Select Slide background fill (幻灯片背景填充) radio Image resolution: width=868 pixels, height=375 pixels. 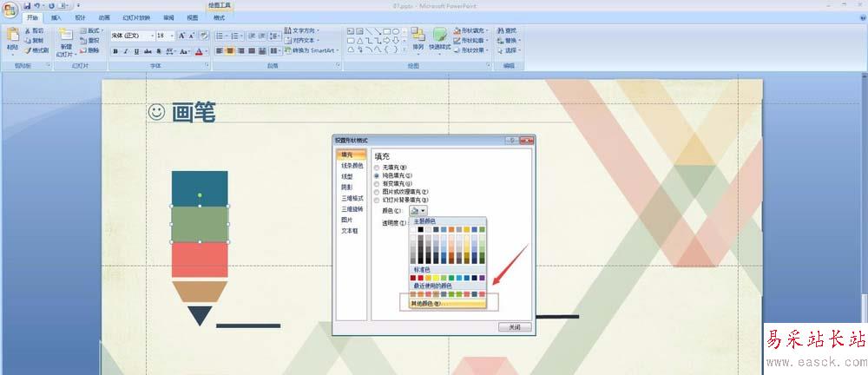[x=377, y=200]
